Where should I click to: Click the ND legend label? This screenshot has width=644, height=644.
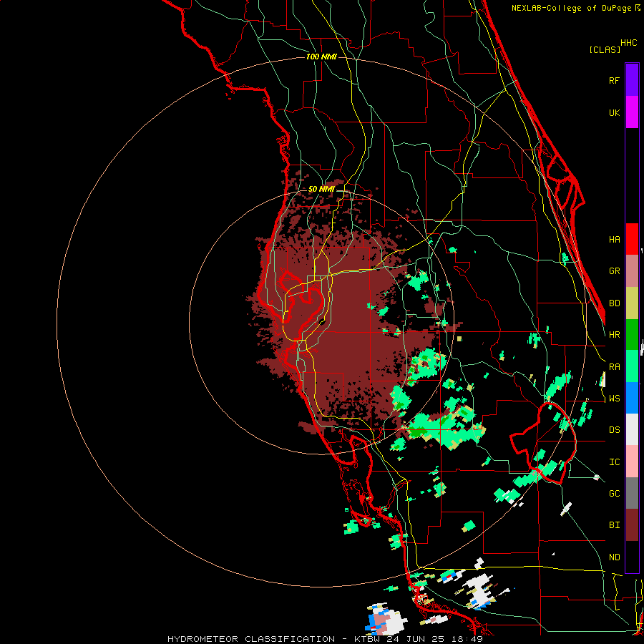coord(614,557)
